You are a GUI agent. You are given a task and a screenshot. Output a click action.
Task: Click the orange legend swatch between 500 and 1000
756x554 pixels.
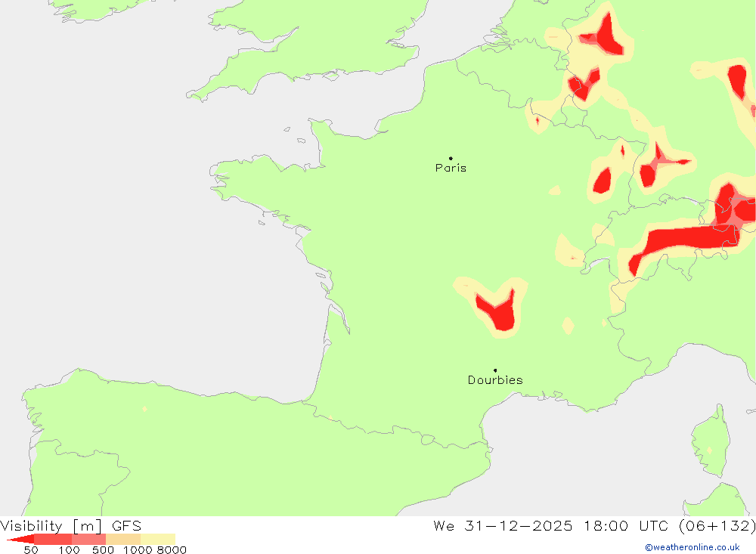click(123, 539)
